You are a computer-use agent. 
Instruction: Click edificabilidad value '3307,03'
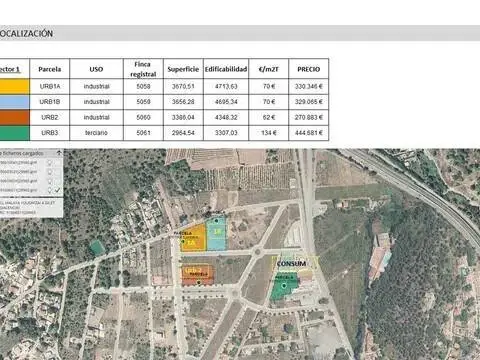[x=226, y=133]
